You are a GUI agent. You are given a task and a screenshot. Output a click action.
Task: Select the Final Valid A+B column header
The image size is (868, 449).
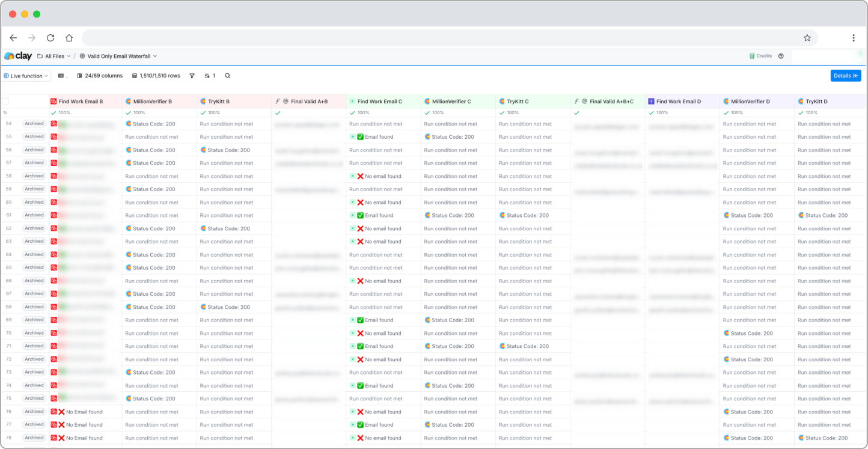pyautogui.click(x=308, y=102)
